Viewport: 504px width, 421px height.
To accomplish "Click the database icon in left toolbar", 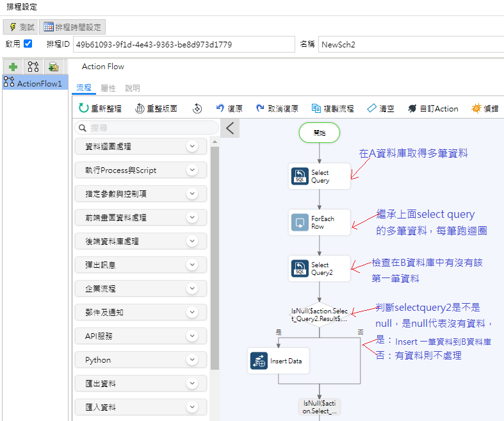I will point(54,67).
